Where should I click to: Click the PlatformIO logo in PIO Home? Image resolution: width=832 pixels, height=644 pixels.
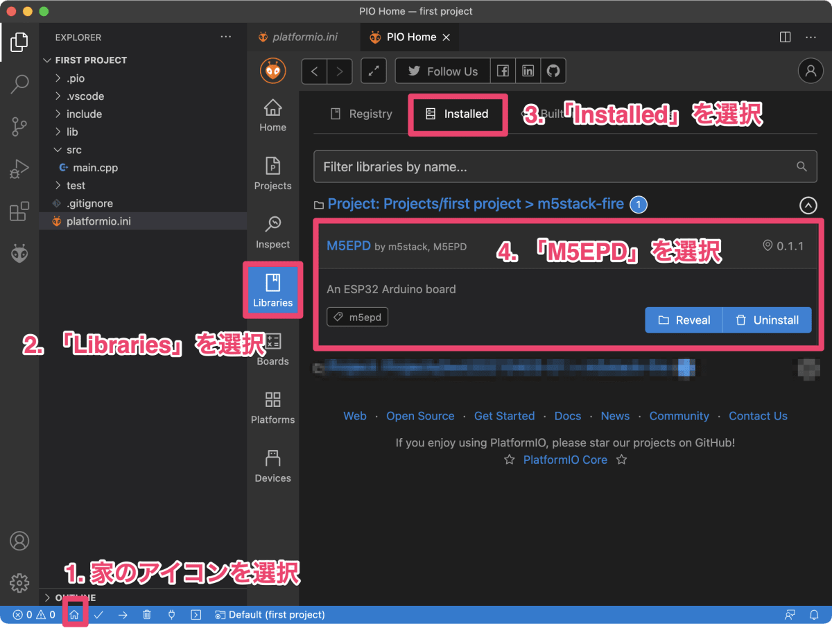click(x=273, y=71)
